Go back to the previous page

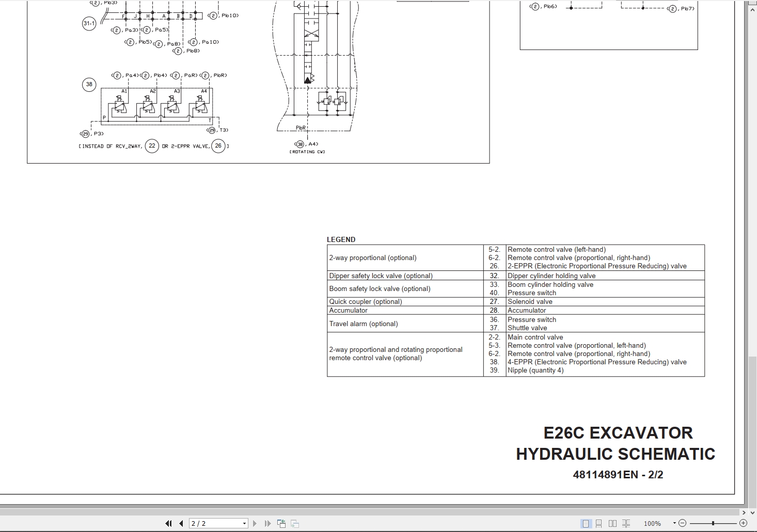pos(180,523)
